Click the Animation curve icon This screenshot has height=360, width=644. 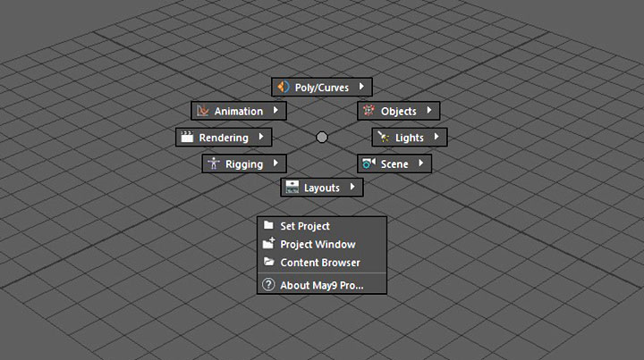click(203, 111)
